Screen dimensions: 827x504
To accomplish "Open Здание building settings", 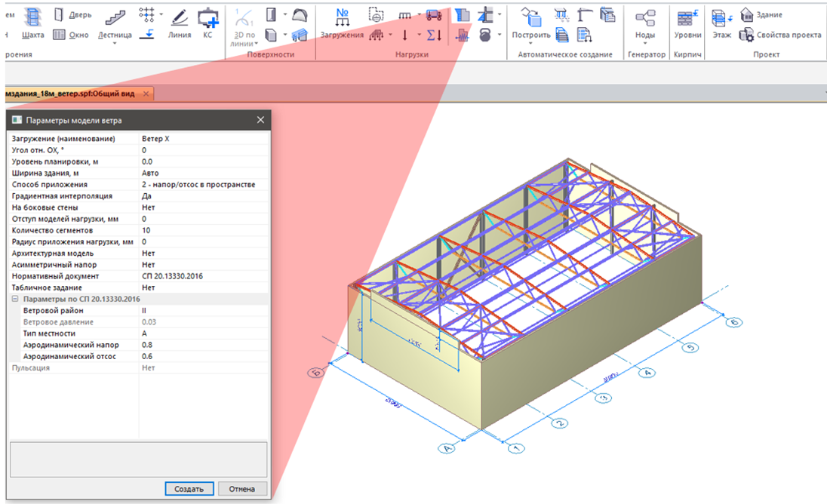I will click(761, 15).
